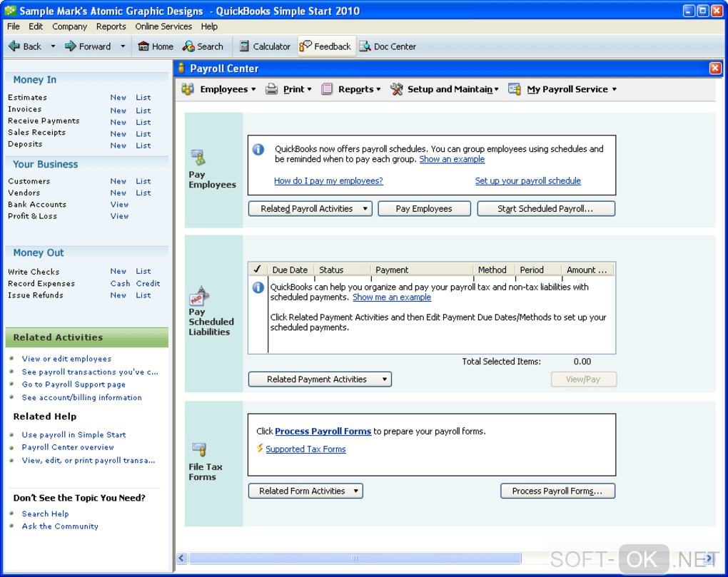Image resolution: width=728 pixels, height=577 pixels.
Task: Sort by Due Date column header
Action: [x=290, y=270]
